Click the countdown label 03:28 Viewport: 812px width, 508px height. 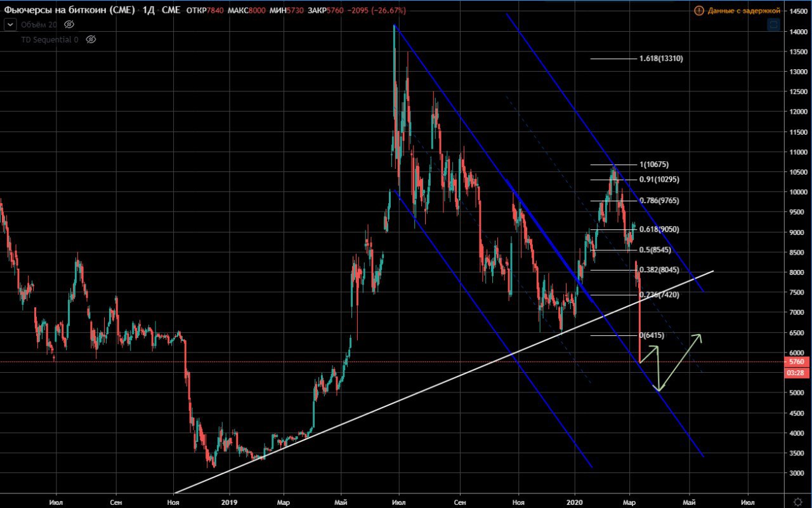[796, 371]
